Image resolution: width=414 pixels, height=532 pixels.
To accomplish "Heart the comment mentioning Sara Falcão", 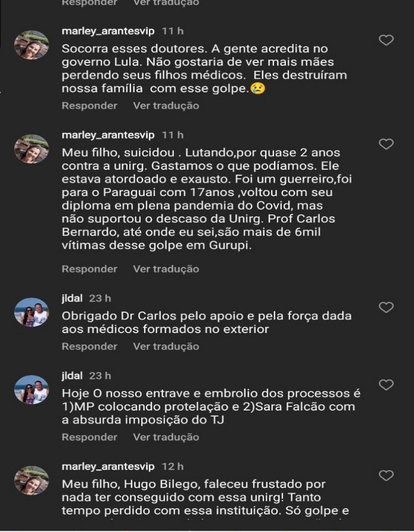I will coord(387,385).
